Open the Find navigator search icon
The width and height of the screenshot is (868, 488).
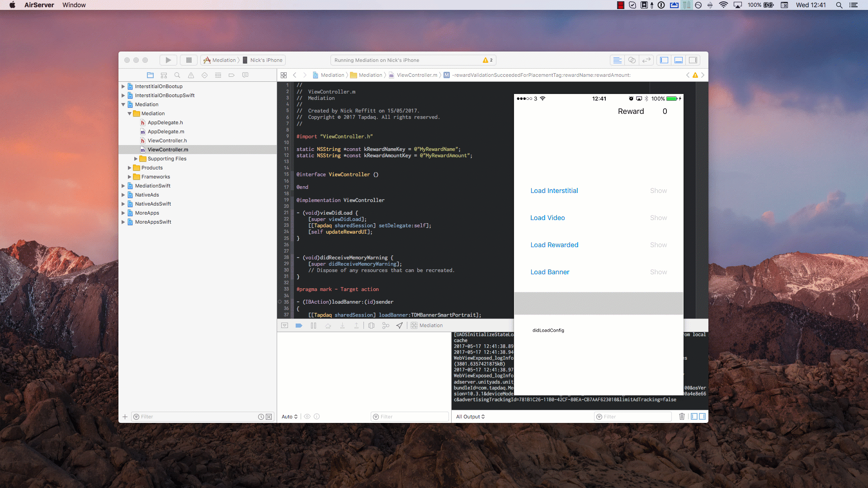[177, 75]
